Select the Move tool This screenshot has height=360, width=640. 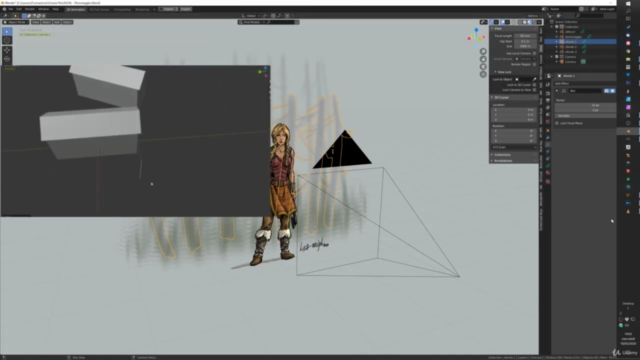tap(7, 50)
